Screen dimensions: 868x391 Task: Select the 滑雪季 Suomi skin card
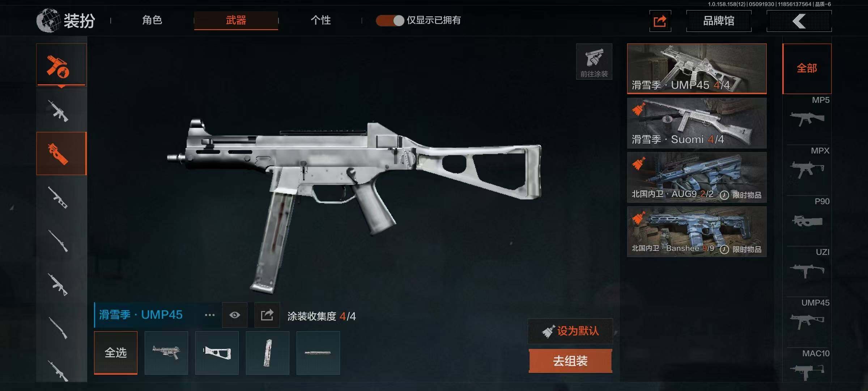click(x=697, y=123)
